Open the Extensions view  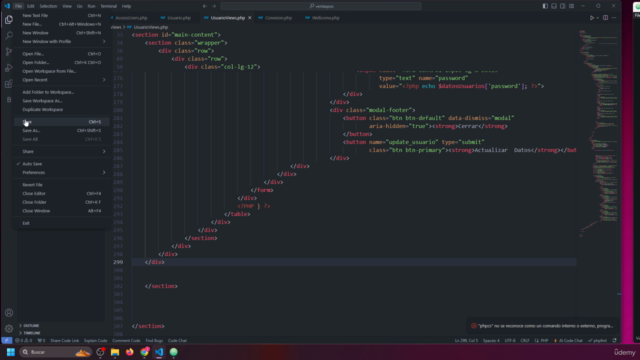(9, 84)
